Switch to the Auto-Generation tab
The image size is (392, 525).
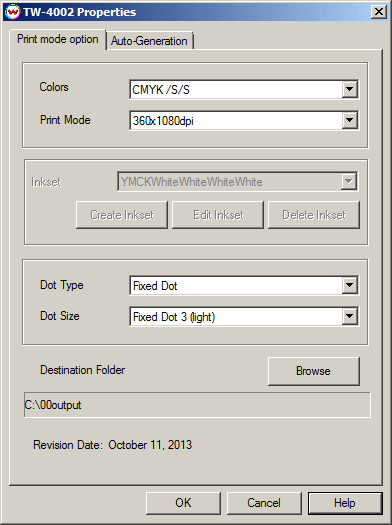149,41
